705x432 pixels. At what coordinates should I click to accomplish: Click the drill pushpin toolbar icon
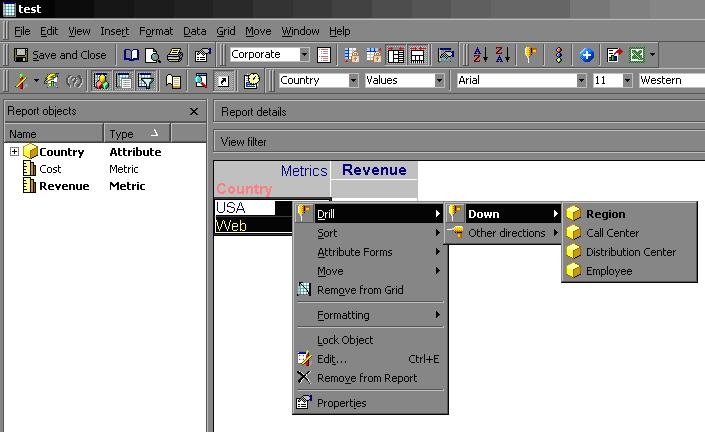(531, 55)
